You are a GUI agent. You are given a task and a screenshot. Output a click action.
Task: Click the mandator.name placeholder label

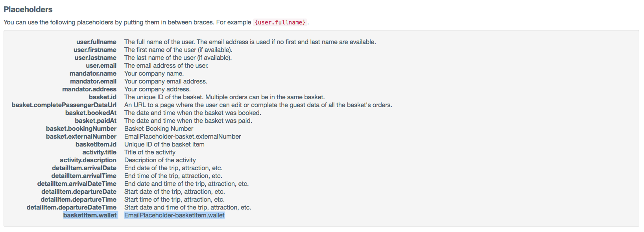tap(93, 73)
